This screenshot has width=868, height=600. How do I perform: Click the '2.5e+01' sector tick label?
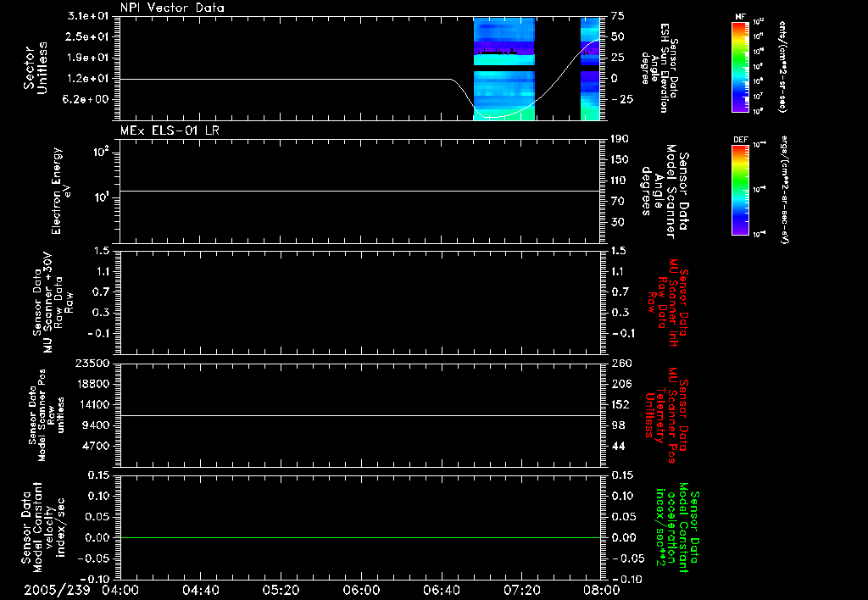click(x=88, y=36)
